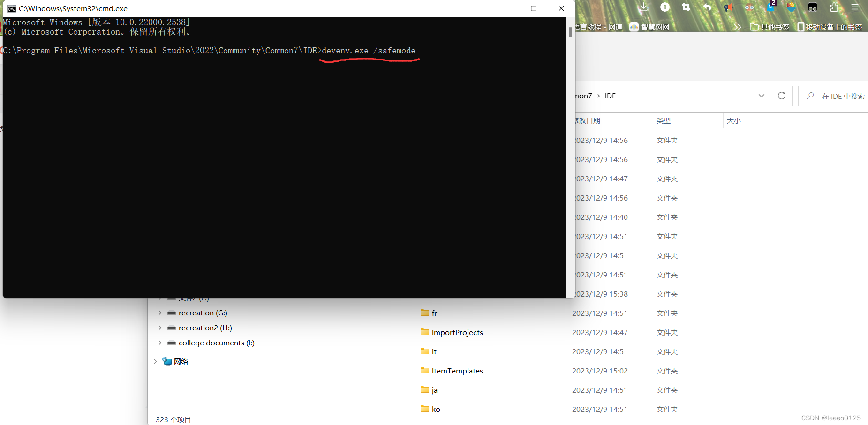Open the address bar history dropdown arrow

[761, 96]
